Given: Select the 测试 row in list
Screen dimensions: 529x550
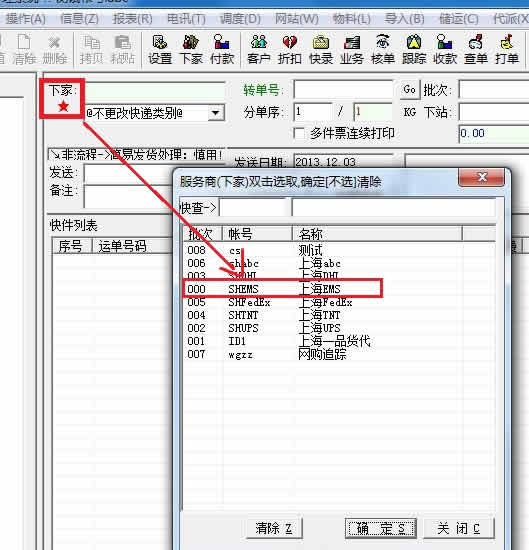Looking at the screenshot, I should pyautogui.click(x=339, y=250).
